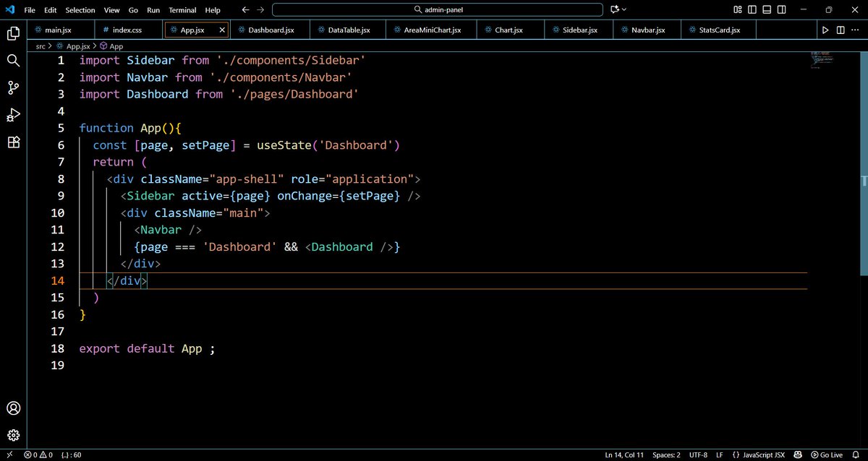
Task: Switch to the AreaMiniChart.jsx tab
Action: pos(432,30)
